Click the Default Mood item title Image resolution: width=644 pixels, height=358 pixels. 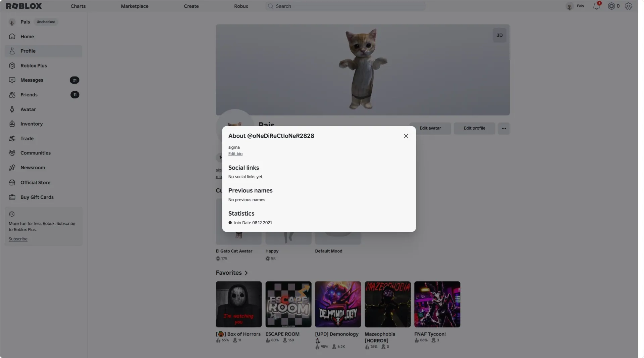pos(328,251)
